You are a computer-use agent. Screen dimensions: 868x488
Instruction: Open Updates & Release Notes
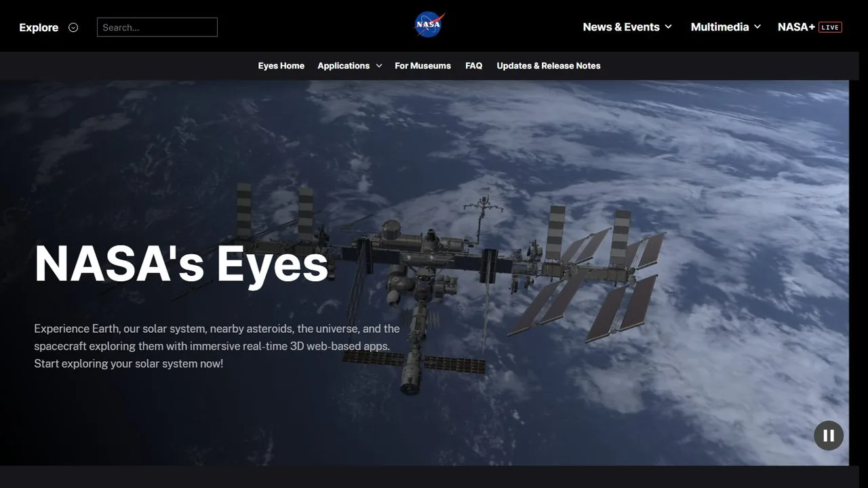(549, 66)
